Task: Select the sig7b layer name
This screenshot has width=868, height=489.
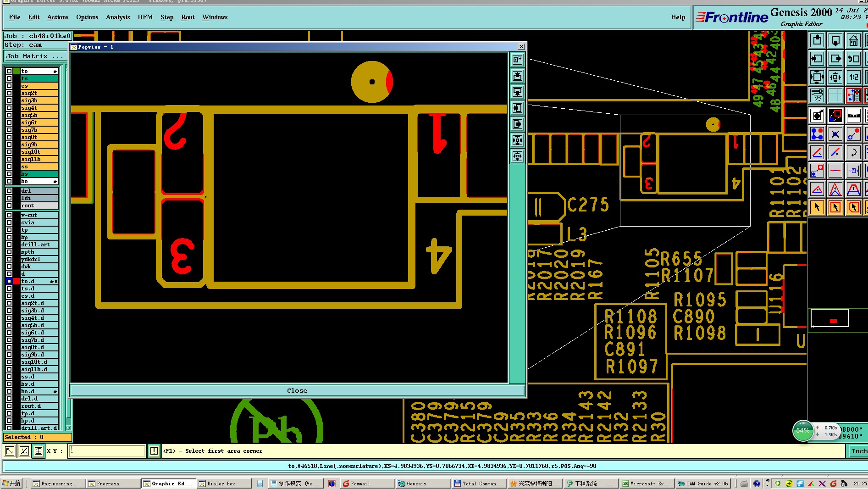Action: click(x=39, y=130)
